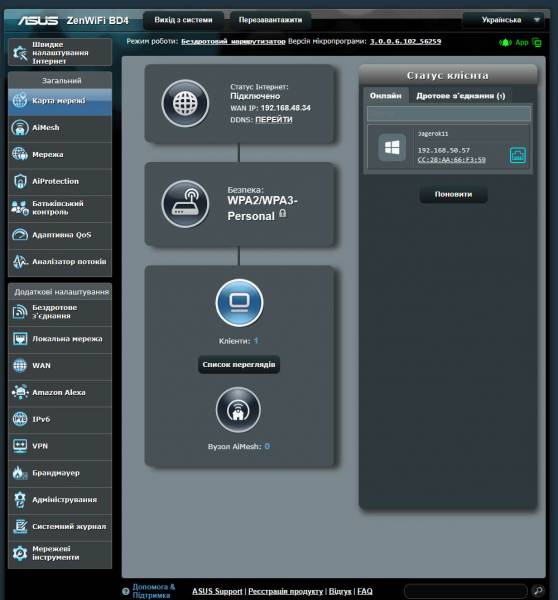Select the wireless router security icon
558x600 pixels.
[185, 204]
